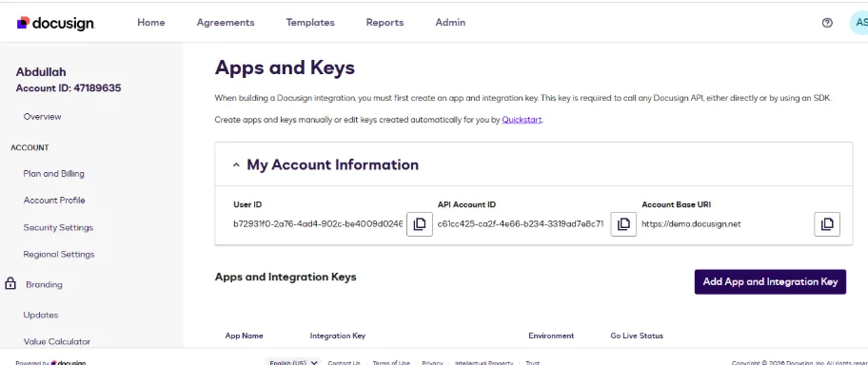
Task: Collapse the My Account Information section
Action: click(x=236, y=164)
